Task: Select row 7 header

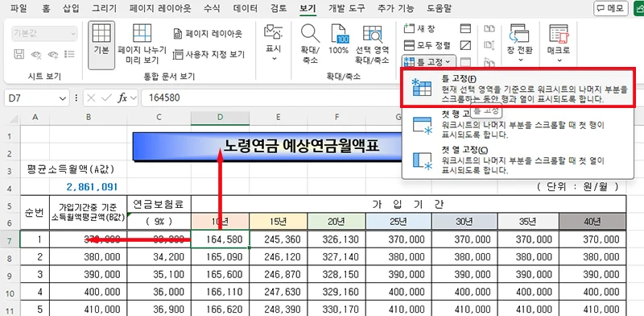Action: coord(10,239)
